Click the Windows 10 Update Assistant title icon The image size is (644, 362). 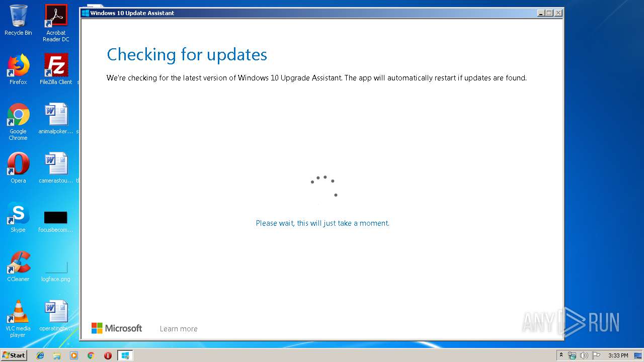(86, 13)
